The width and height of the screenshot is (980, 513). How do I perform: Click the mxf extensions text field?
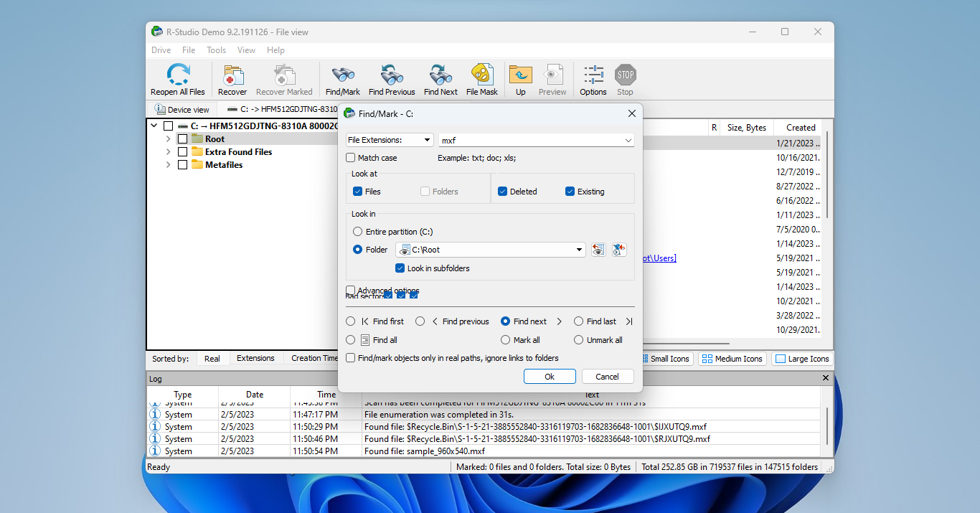(531, 141)
